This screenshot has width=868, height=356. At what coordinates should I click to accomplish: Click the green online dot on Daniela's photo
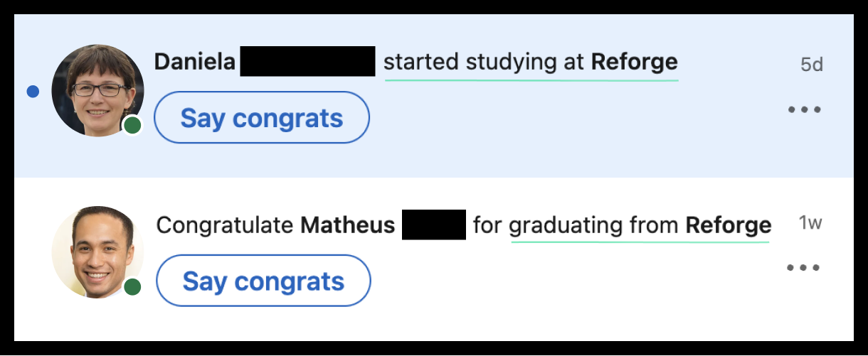pyautogui.click(x=132, y=126)
